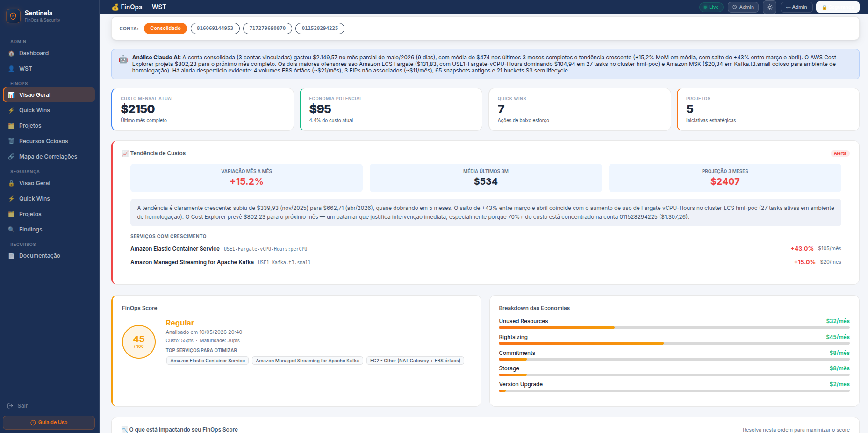Click the $32/mês Unused Resources value
Viewport: 868px width, 433px height.
click(x=838, y=321)
